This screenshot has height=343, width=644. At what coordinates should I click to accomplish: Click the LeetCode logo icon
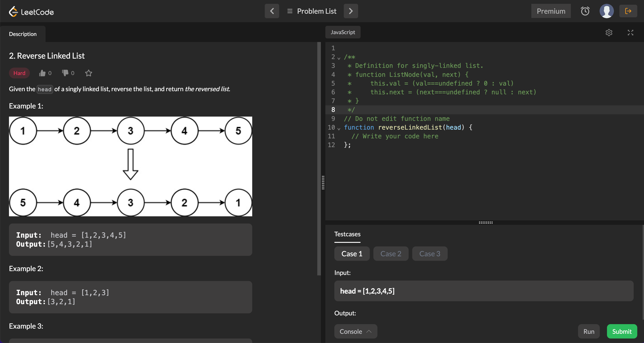pos(13,11)
